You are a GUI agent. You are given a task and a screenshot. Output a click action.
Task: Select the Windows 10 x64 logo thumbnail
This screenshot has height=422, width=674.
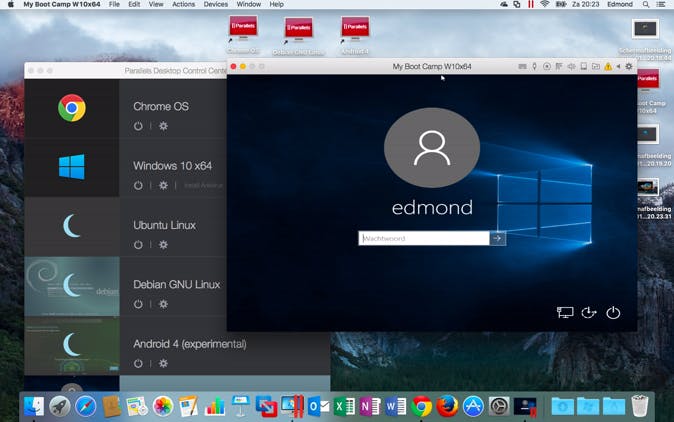pyautogui.click(x=72, y=167)
